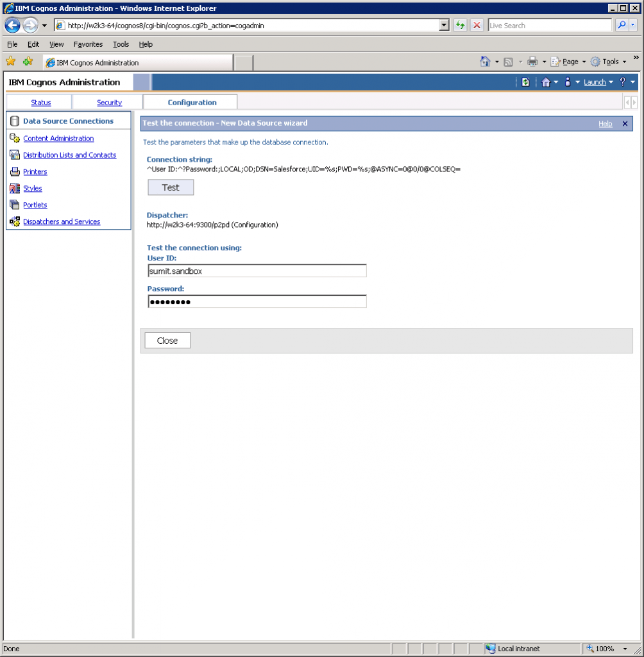Viewport: 644px width, 657px height.
Task: Open the recent pages dropdown arrow
Action: 44,26
